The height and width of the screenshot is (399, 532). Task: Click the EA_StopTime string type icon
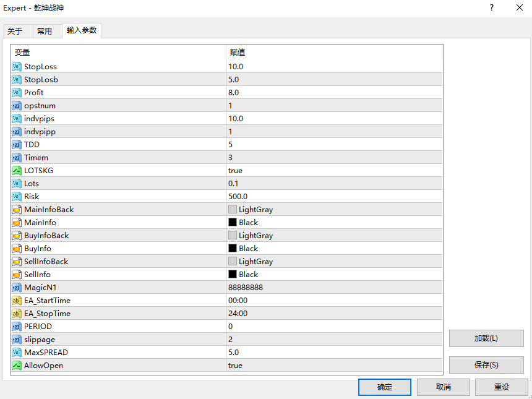(17, 314)
